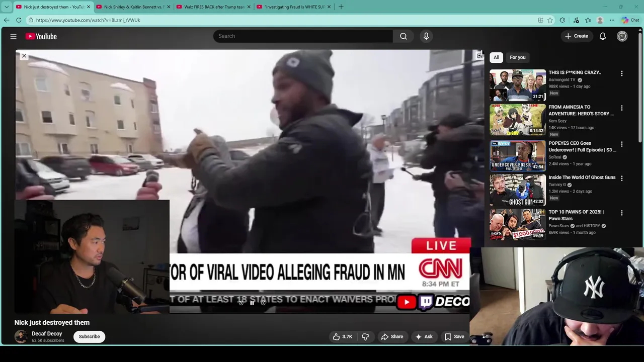Subscribe to Decaf Decoy

click(x=89, y=336)
